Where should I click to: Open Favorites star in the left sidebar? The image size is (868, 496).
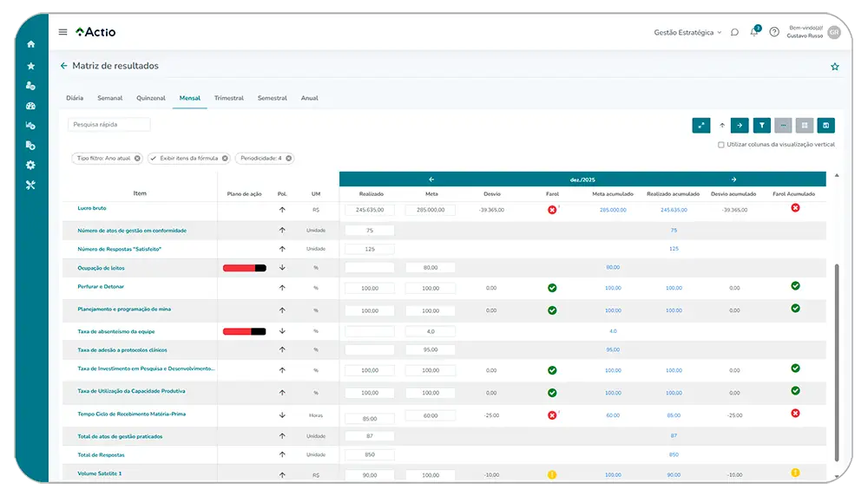31,66
